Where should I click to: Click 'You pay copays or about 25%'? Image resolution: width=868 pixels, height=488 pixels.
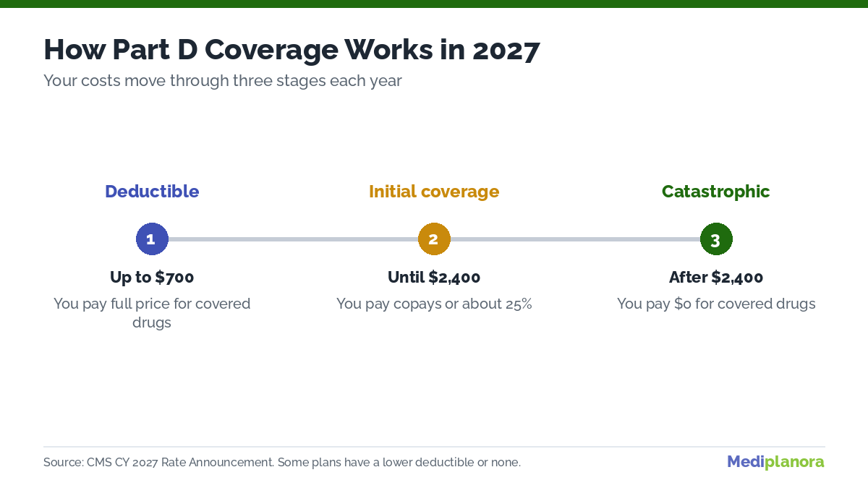click(434, 304)
